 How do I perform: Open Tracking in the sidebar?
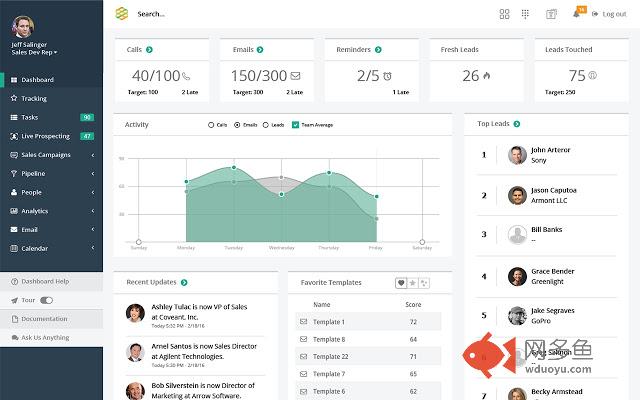coord(51,98)
